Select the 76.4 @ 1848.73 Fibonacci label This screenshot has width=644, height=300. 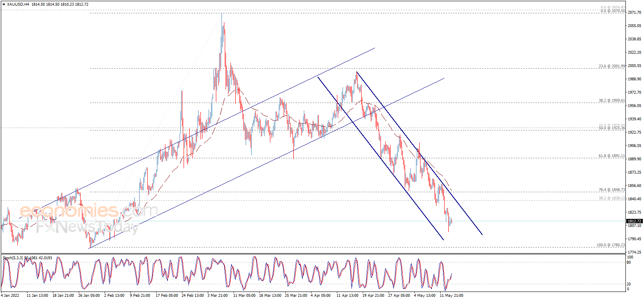(611, 190)
